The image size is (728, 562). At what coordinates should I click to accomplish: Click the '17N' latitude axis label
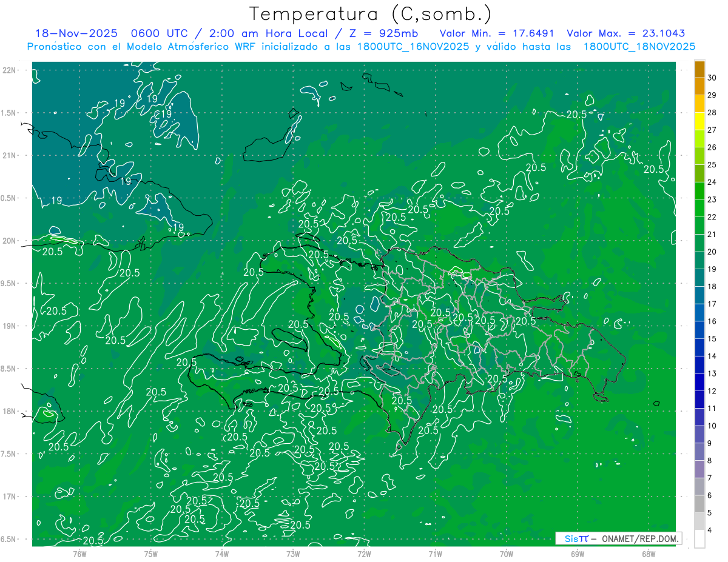point(10,497)
